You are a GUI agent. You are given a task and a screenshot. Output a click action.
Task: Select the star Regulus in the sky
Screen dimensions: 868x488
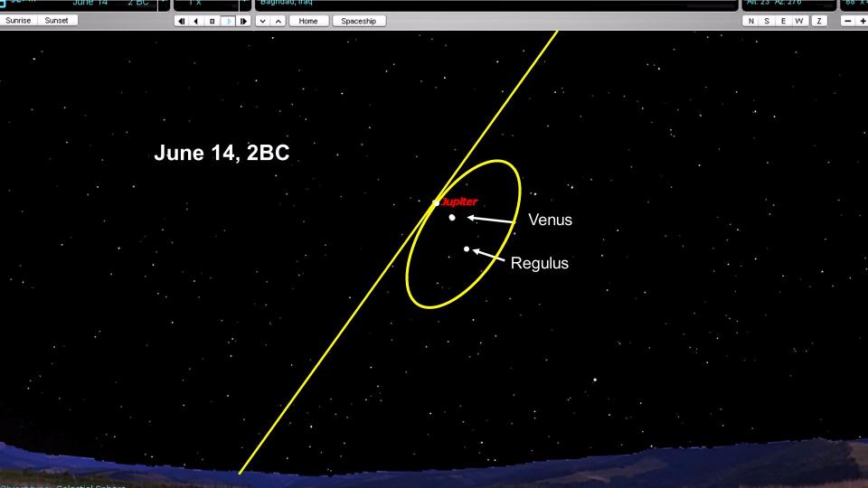click(x=467, y=249)
